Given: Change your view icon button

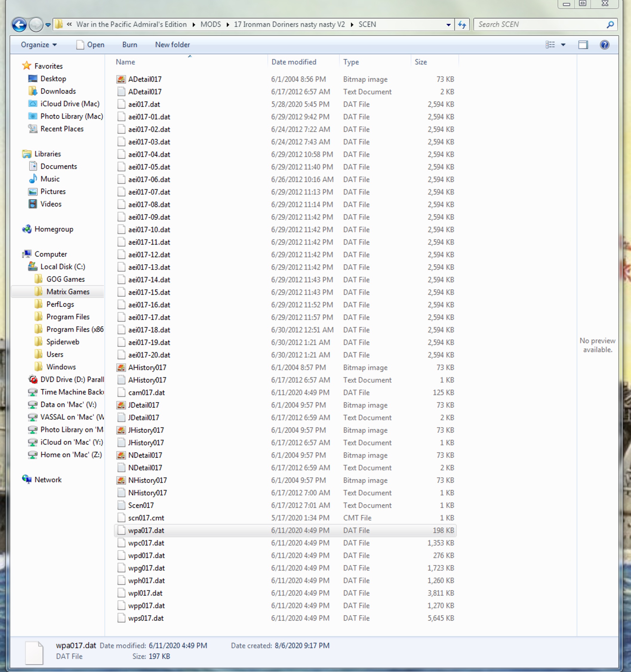Looking at the screenshot, I should tap(550, 45).
